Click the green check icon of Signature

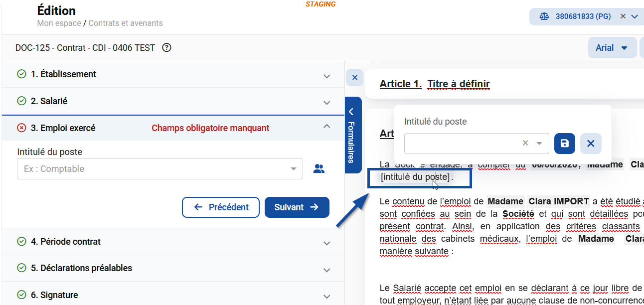coord(21,295)
